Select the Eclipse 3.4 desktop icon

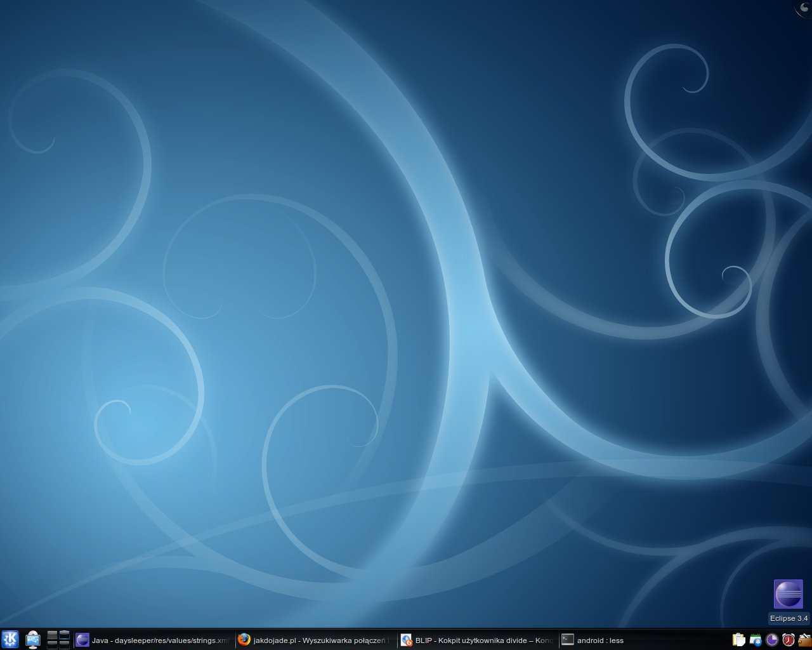pyautogui.click(x=788, y=594)
